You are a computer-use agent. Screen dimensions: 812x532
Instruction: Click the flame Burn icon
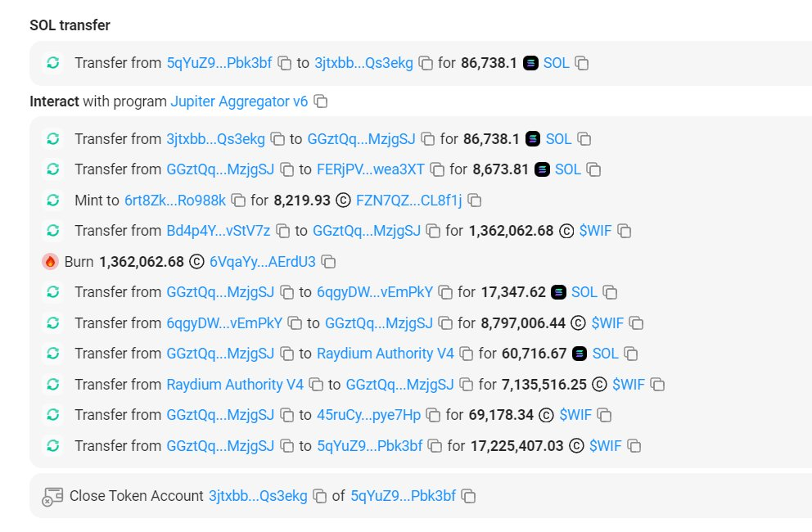tap(50, 262)
